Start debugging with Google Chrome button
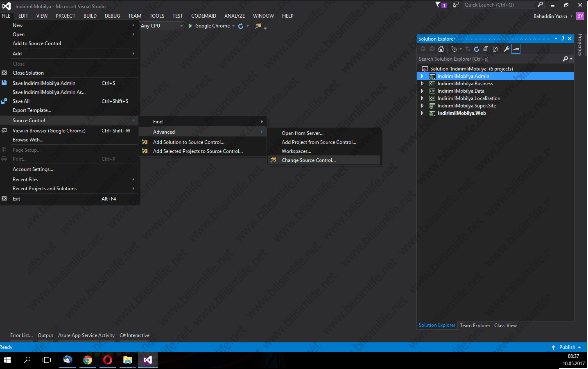 [209, 26]
